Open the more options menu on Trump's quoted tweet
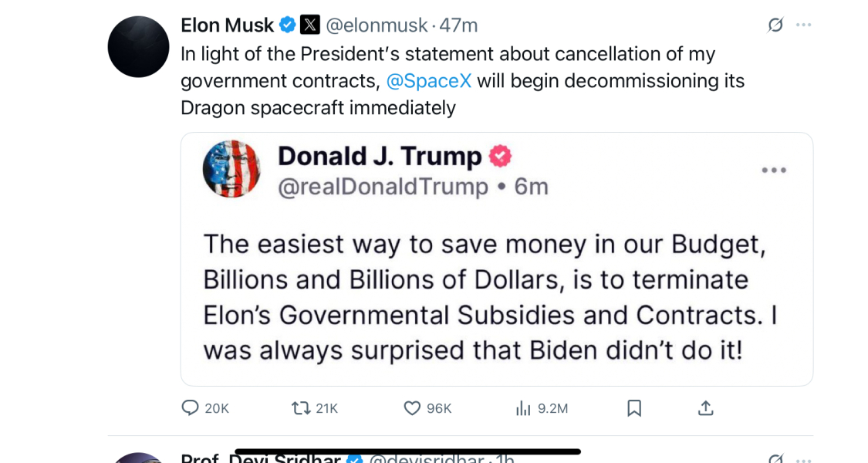The image size is (868, 463). point(774,170)
